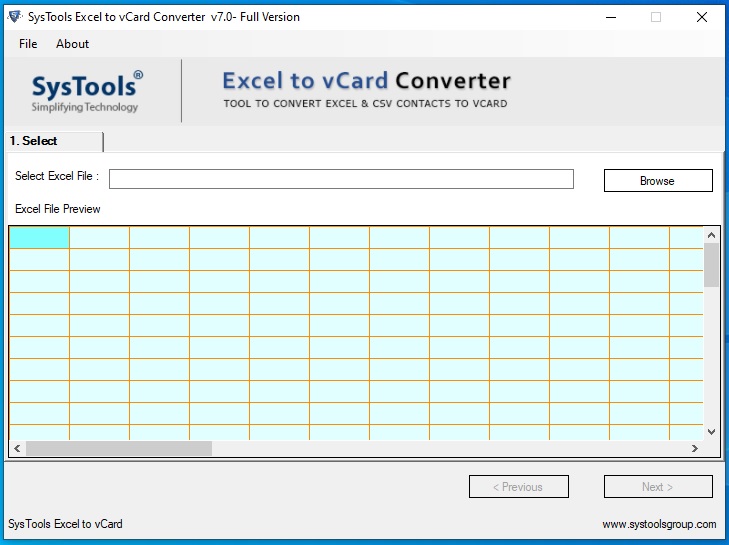The height and width of the screenshot is (545, 729).
Task: Select the highlighted first preview grid cell
Action: [x=40, y=238]
